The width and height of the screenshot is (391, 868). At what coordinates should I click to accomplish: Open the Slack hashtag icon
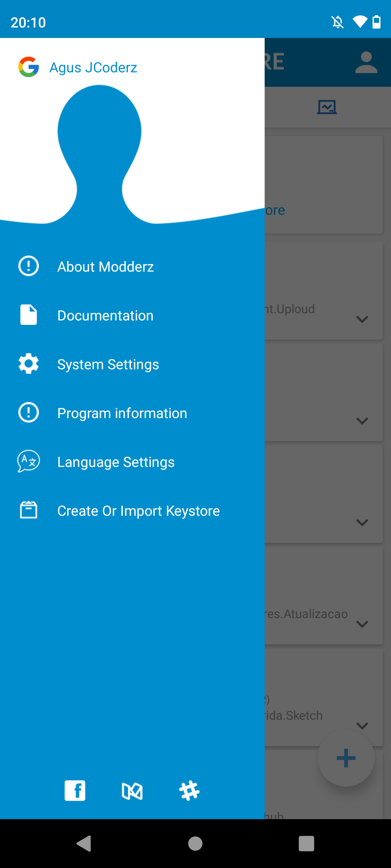[x=189, y=791]
